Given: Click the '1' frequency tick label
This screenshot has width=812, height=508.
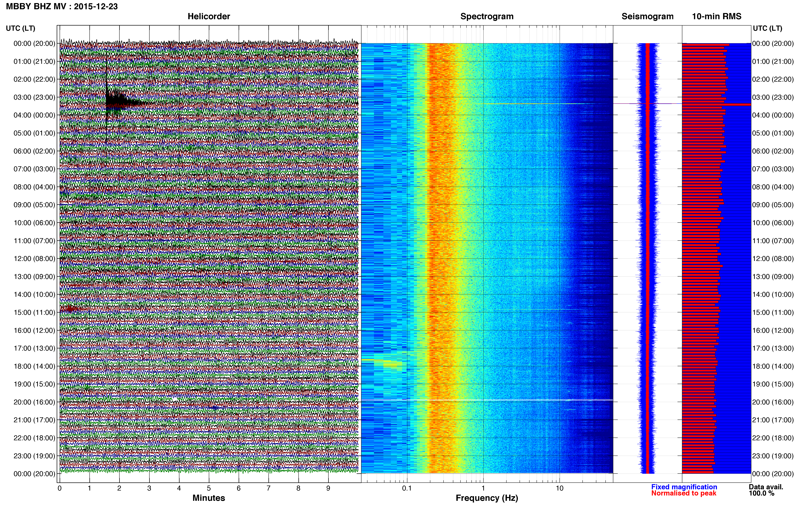Looking at the screenshot, I should tap(483, 488).
